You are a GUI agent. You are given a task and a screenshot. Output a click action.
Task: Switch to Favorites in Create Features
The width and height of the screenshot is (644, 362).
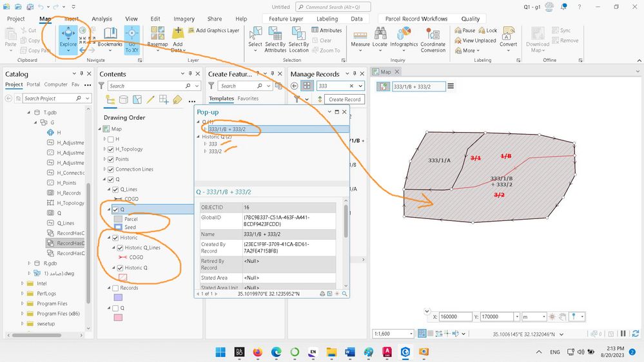(248, 99)
